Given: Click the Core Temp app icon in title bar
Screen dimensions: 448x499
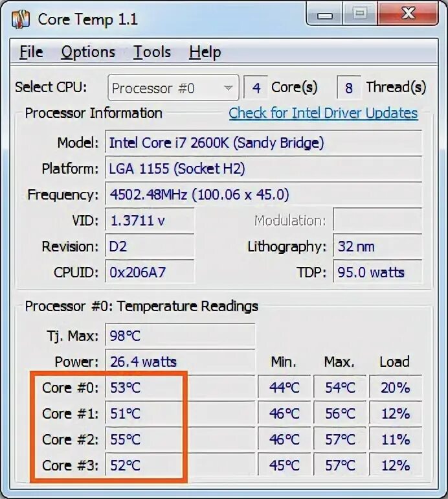Looking at the screenshot, I should pos(21,19).
